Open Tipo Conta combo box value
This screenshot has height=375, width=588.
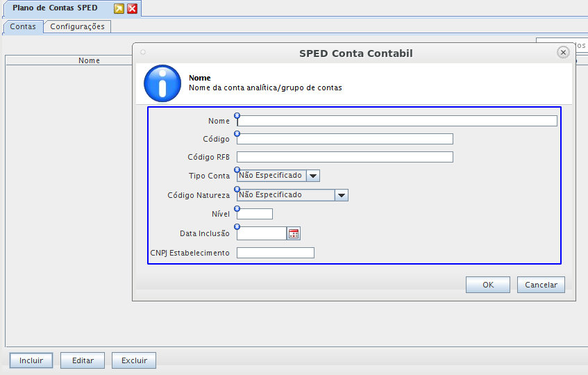(x=271, y=176)
